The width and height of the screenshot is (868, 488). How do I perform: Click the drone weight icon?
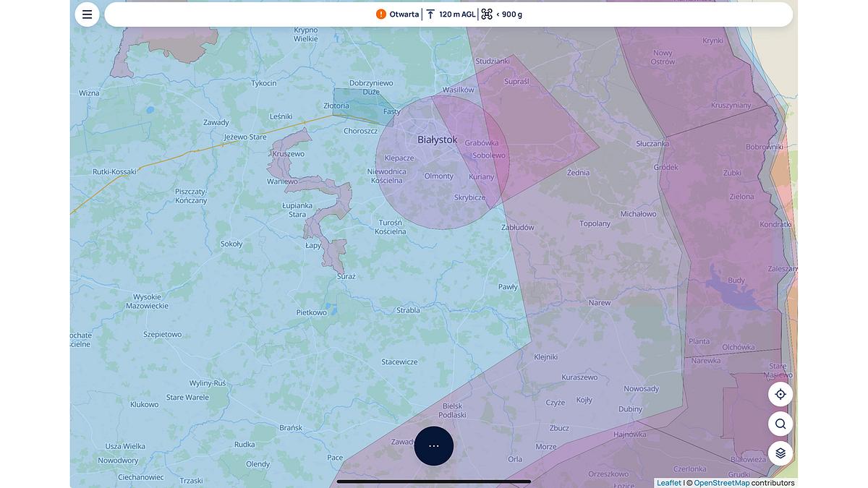487,14
